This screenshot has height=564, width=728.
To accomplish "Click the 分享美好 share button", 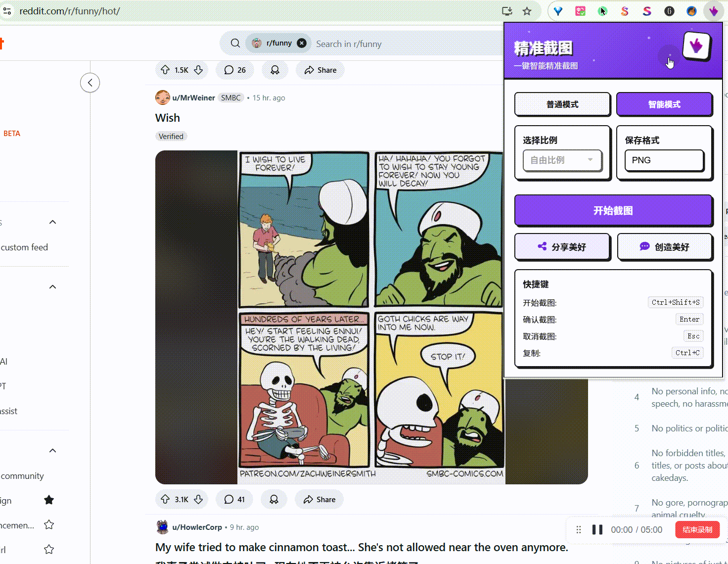I will coord(562,247).
